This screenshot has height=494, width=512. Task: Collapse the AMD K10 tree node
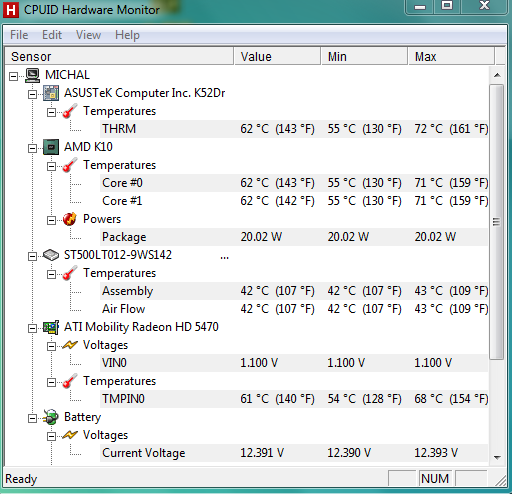(x=32, y=149)
